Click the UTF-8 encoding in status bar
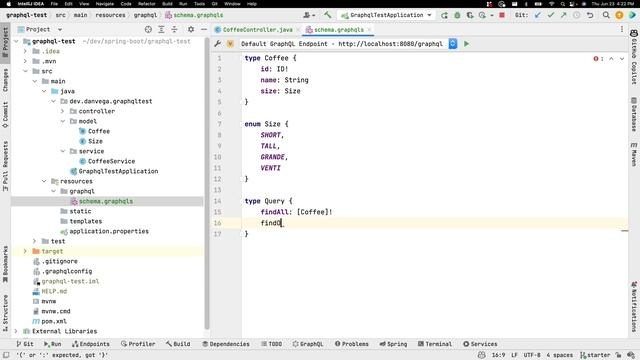640x360 pixels. click(532, 355)
